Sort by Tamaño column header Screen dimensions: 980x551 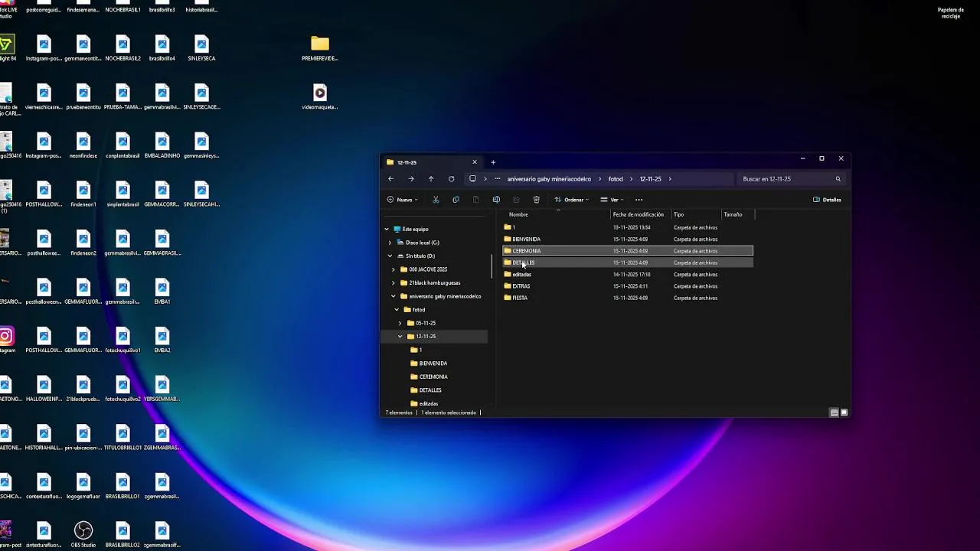pos(737,214)
